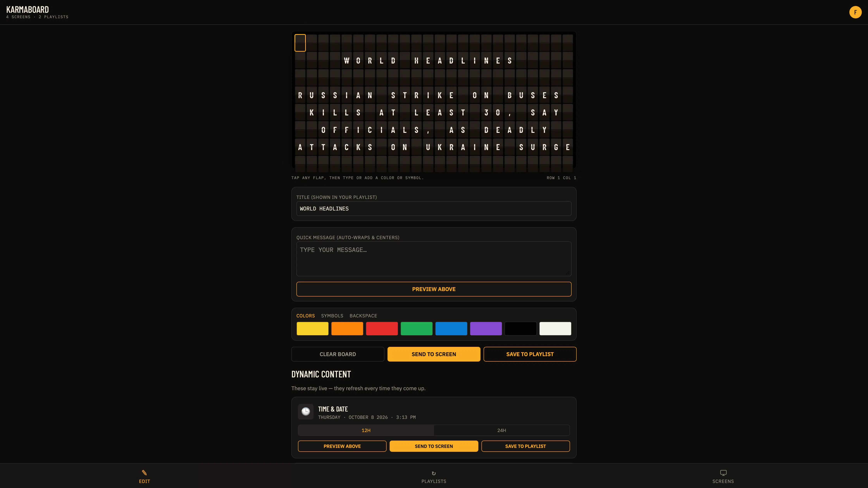
Task: Pick the orange color swatch
Action: coord(347,328)
